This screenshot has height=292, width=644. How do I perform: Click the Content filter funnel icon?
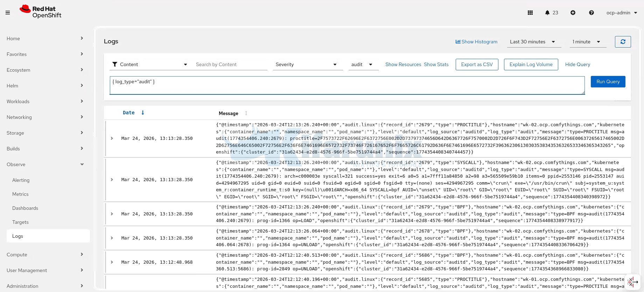(115, 64)
